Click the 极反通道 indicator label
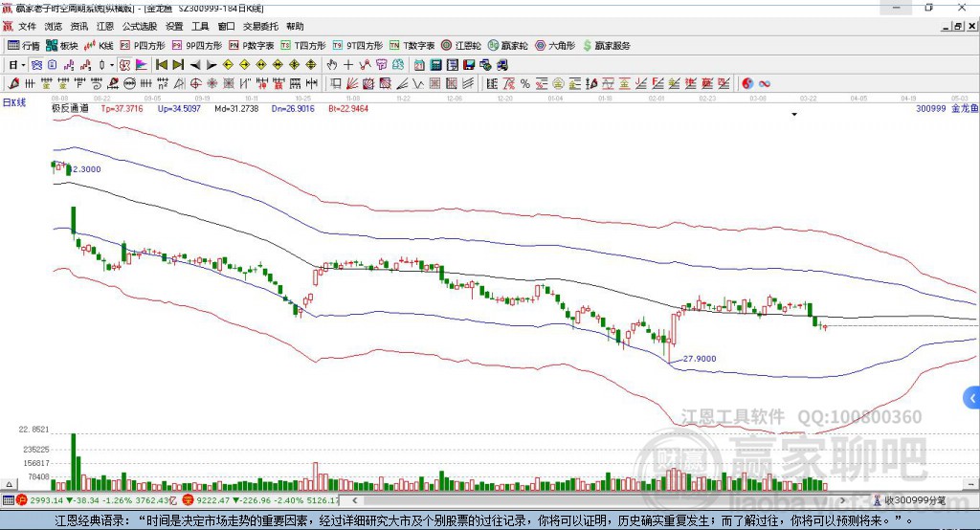Image resolution: width=980 pixels, height=530 pixels. 70,109
